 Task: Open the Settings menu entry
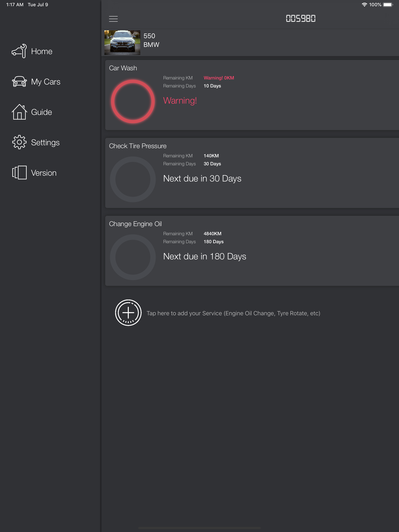[x=45, y=142]
